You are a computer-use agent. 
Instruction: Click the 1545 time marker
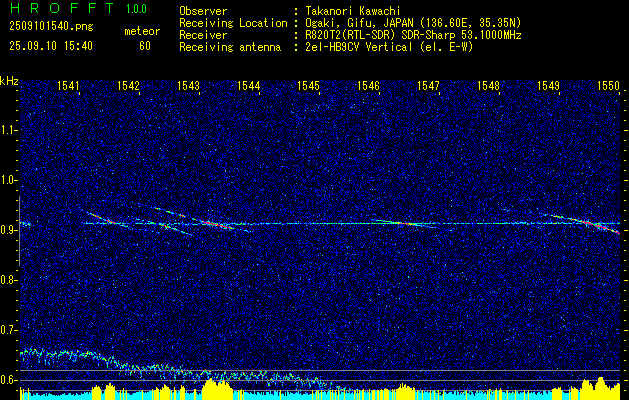tap(308, 85)
